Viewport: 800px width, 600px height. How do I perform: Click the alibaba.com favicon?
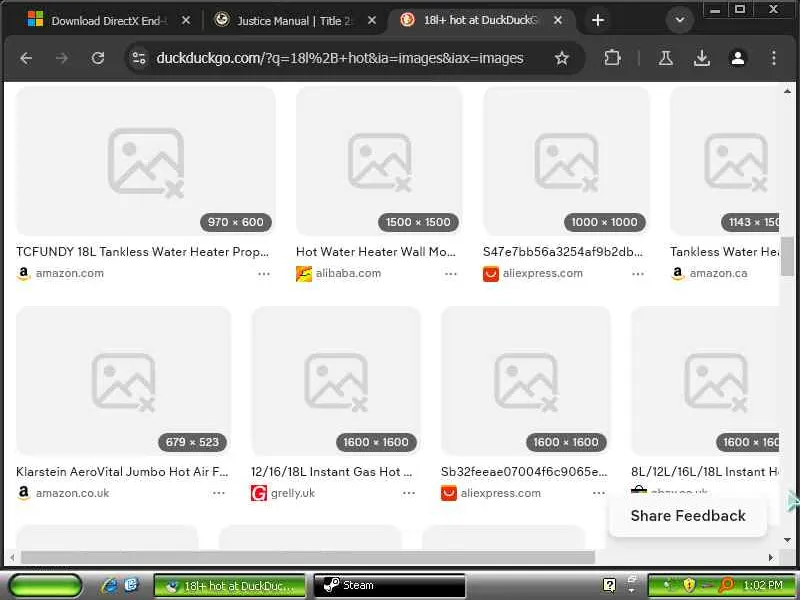pos(304,274)
